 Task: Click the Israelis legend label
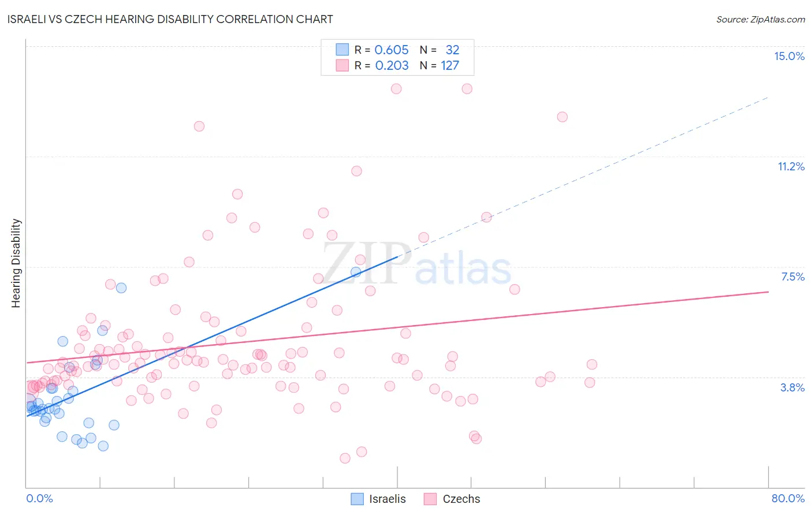point(388,499)
